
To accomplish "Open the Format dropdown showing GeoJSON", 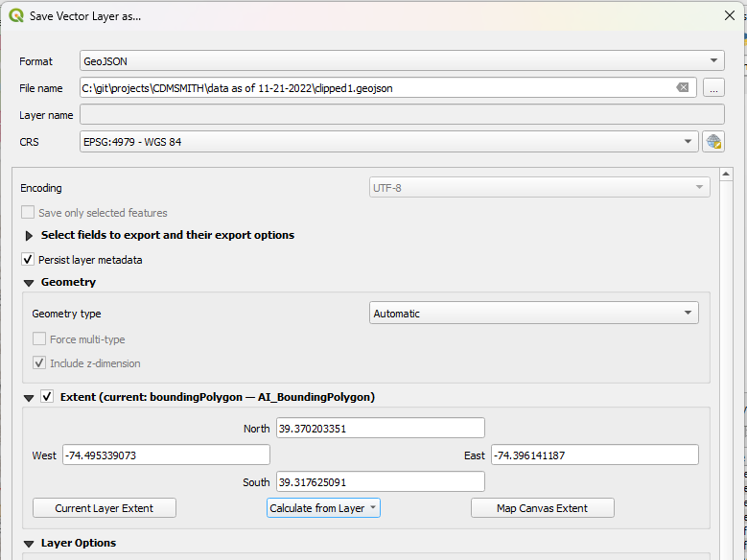I will click(402, 61).
